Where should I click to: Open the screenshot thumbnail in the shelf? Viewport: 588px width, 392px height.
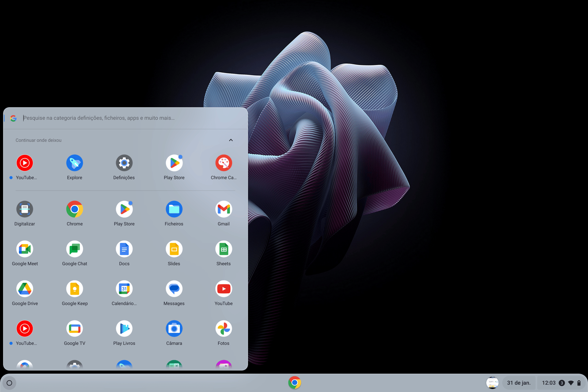(492, 383)
